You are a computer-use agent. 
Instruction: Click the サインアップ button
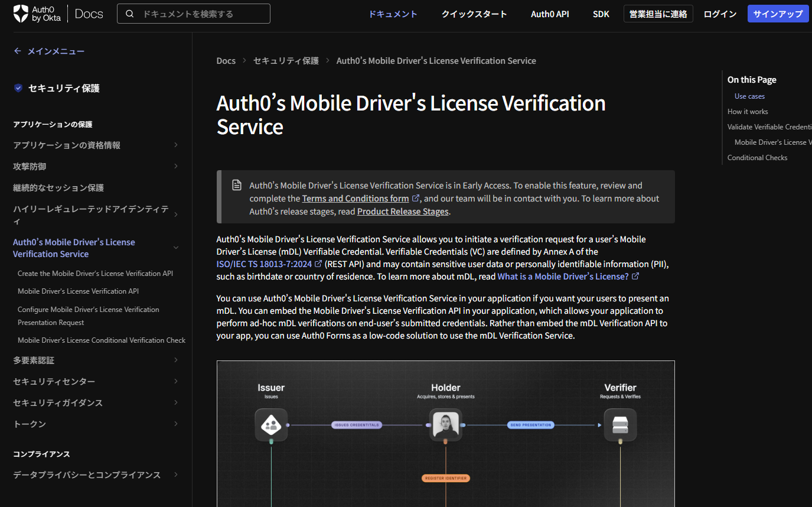778,13
